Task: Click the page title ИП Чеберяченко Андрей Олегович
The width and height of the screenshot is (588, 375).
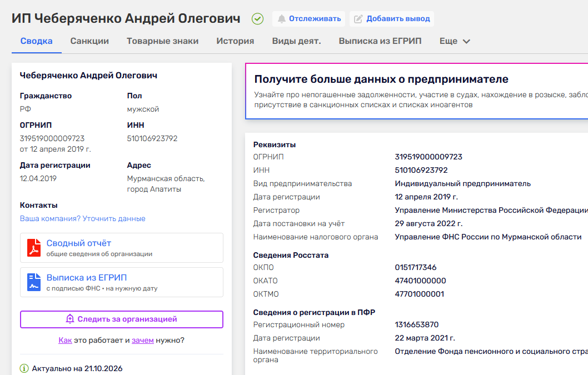Action: [126, 18]
